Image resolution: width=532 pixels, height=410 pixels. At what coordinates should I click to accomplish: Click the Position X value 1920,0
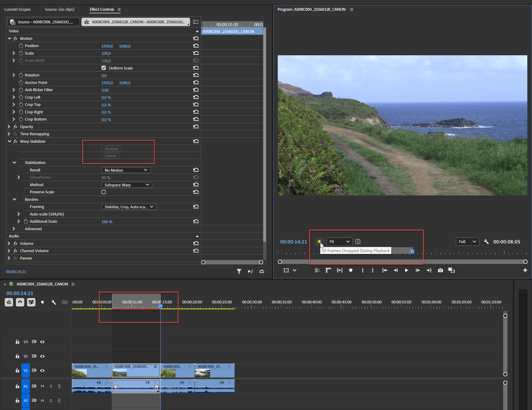[x=107, y=46]
